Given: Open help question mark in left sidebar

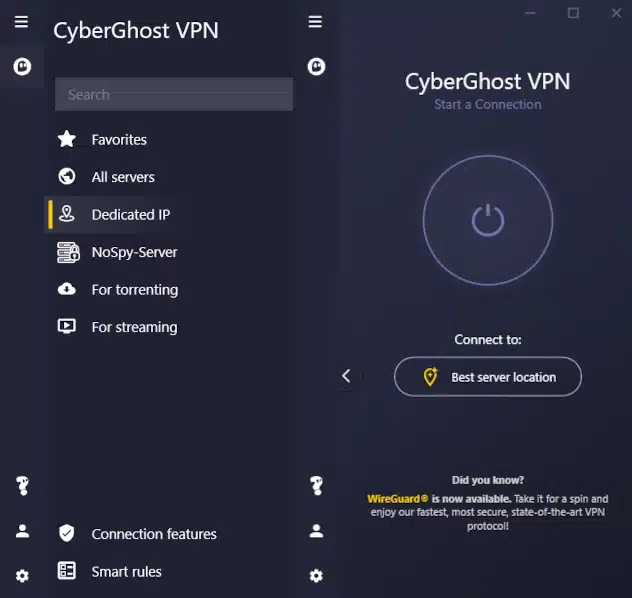Looking at the screenshot, I should [x=22, y=487].
